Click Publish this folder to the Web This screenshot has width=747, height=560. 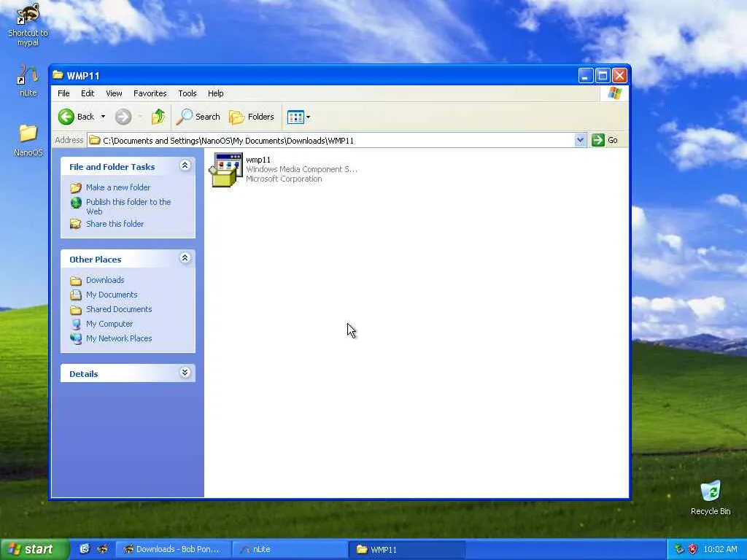point(128,206)
